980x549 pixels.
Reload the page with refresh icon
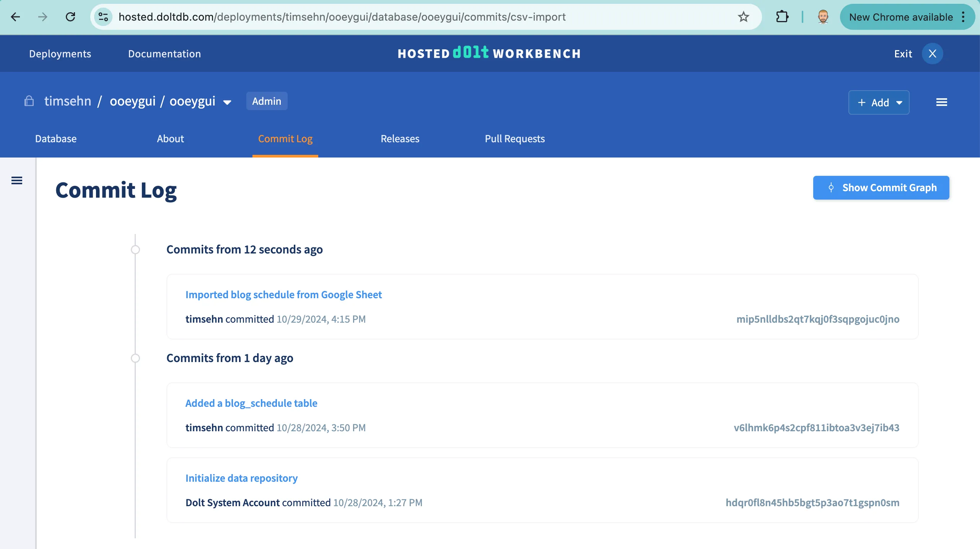(x=70, y=17)
